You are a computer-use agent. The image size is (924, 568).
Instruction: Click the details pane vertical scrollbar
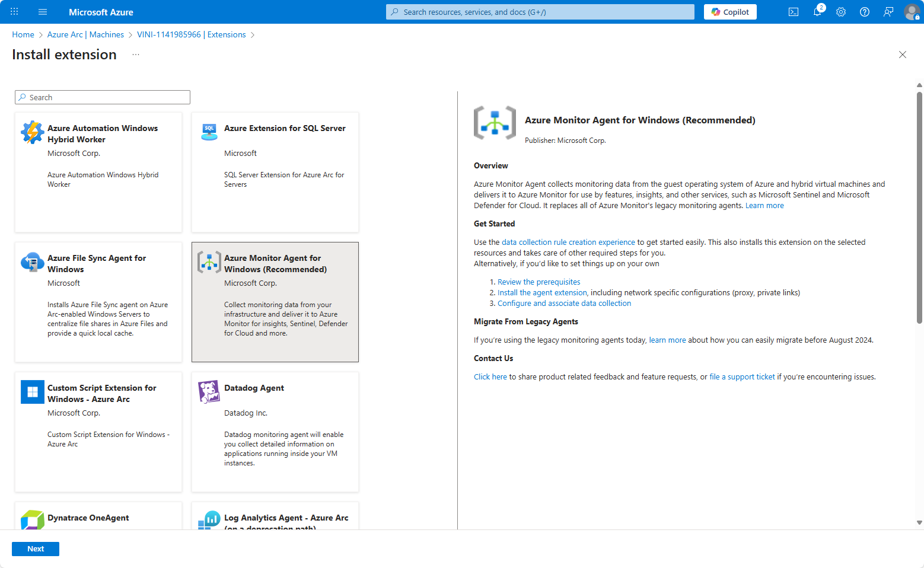click(x=919, y=208)
